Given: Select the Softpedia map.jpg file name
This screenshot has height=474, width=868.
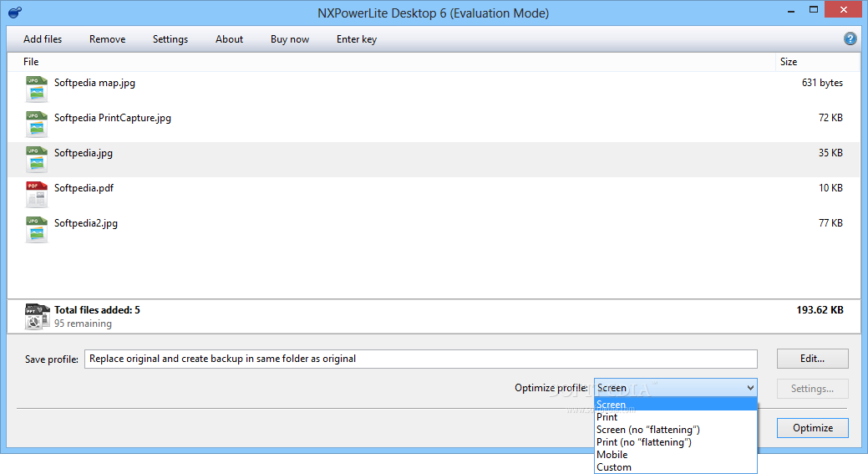Looking at the screenshot, I should [94, 83].
